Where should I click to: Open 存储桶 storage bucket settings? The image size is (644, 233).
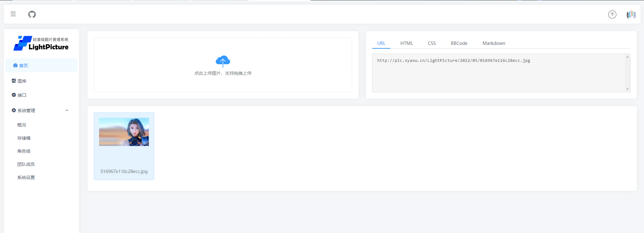24,138
